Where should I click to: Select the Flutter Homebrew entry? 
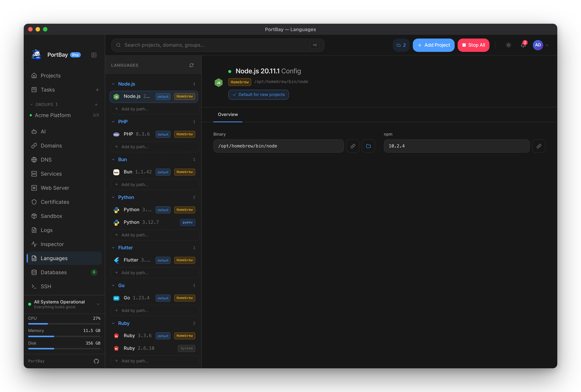click(154, 260)
